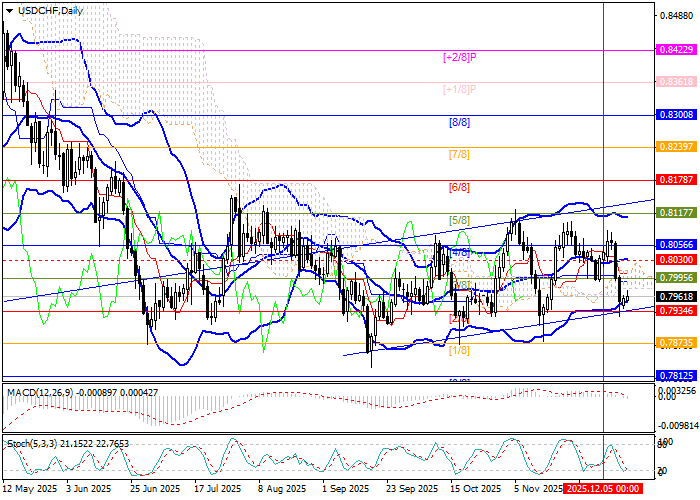Click the 1 Sep 2025 date label
Viewport: 700px width, 500px height.
click(346, 489)
